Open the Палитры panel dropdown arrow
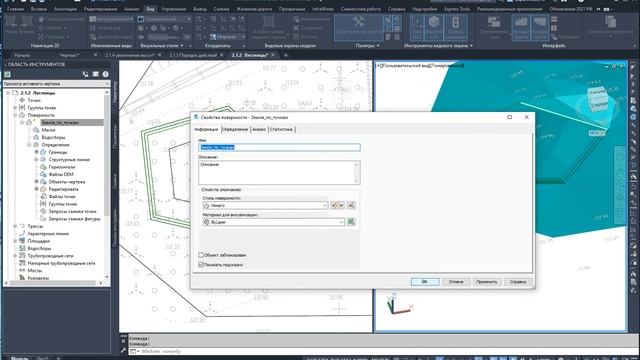The height and width of the screenshot is (360, 640). (x=378, y=46)
